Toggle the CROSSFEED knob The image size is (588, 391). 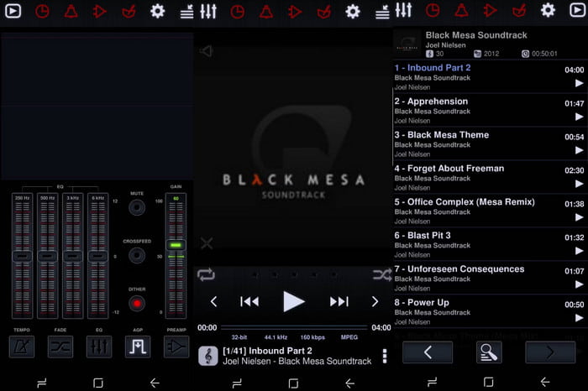[137, 255]
